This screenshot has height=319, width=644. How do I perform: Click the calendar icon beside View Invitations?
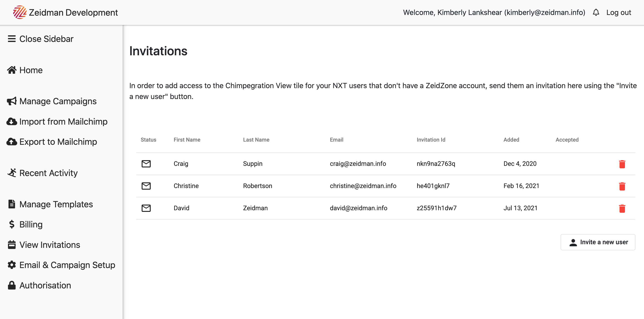point(12,244)
